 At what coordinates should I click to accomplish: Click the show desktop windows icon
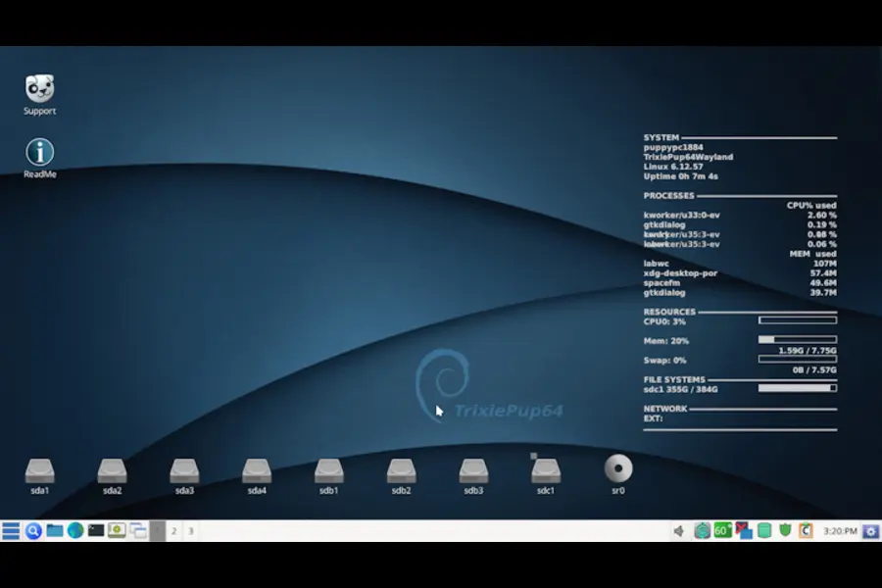pyautogui.click(x=138, y=530)
